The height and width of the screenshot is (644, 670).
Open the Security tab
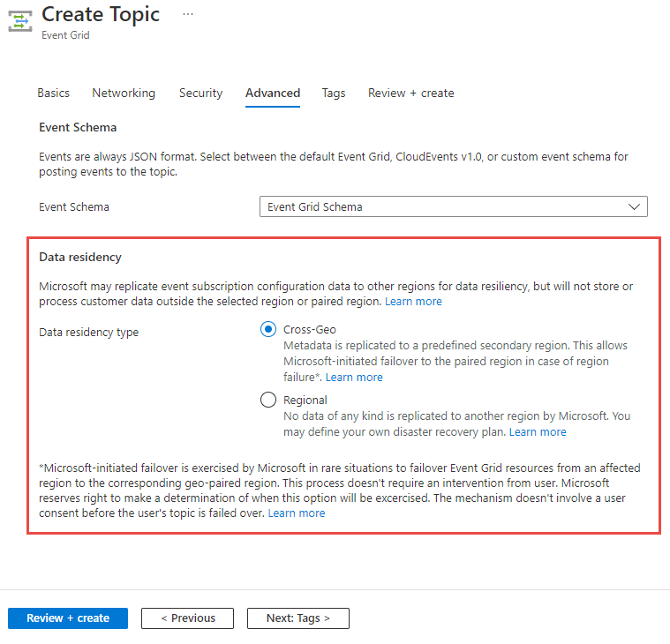click(200, 93)
